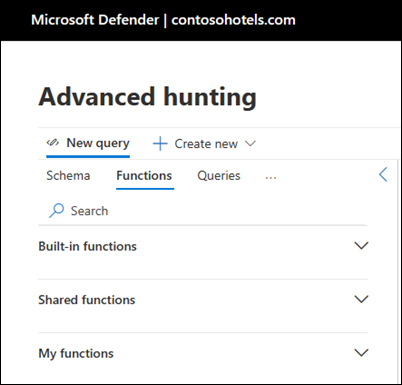
Task: Click the My functions heading
Action: [76, 353]
